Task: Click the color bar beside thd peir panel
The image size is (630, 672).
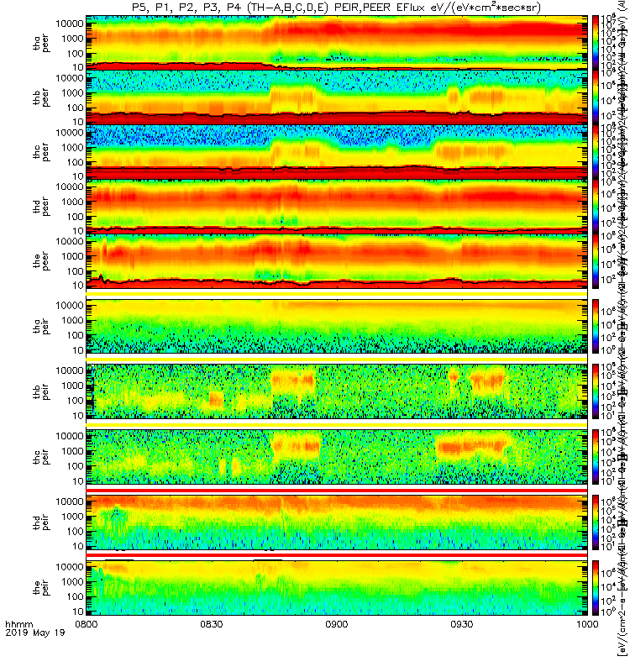Action: pyautogui.click(x=596, y=522)
